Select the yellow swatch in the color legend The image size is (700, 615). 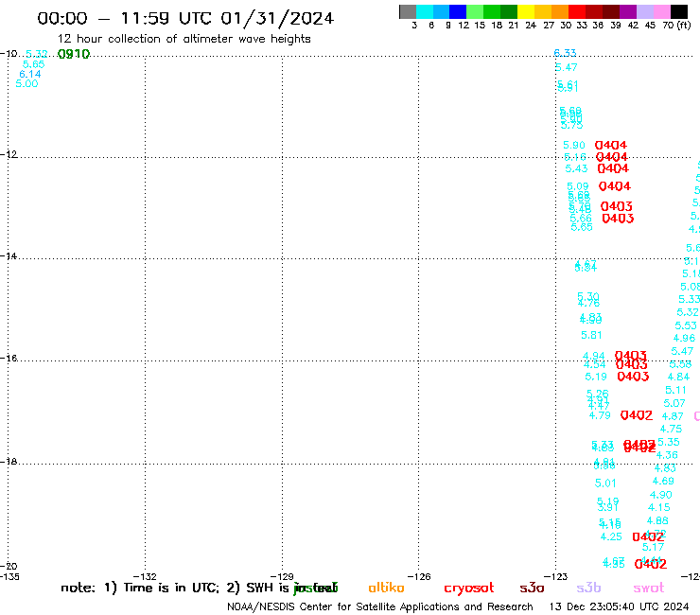coord(526,11)
